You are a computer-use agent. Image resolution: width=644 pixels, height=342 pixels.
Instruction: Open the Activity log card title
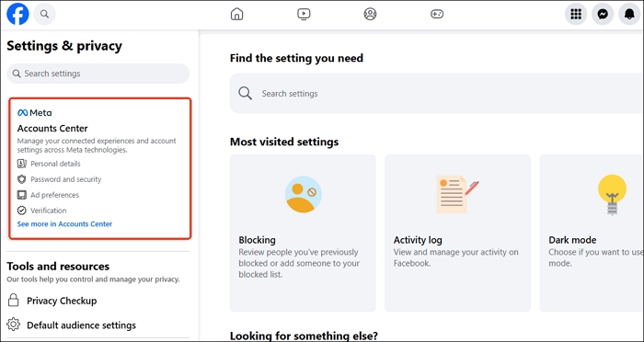418,240
